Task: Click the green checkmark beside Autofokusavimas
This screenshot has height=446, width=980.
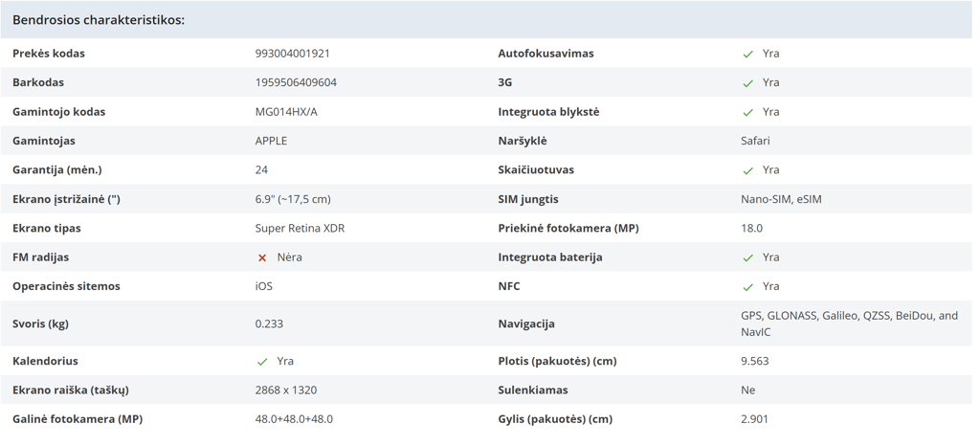Action: click(747, 54)
